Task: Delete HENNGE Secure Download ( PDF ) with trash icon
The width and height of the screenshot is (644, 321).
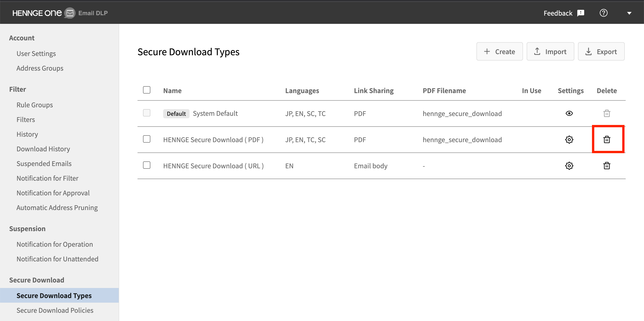Action: tap(607, 140)
